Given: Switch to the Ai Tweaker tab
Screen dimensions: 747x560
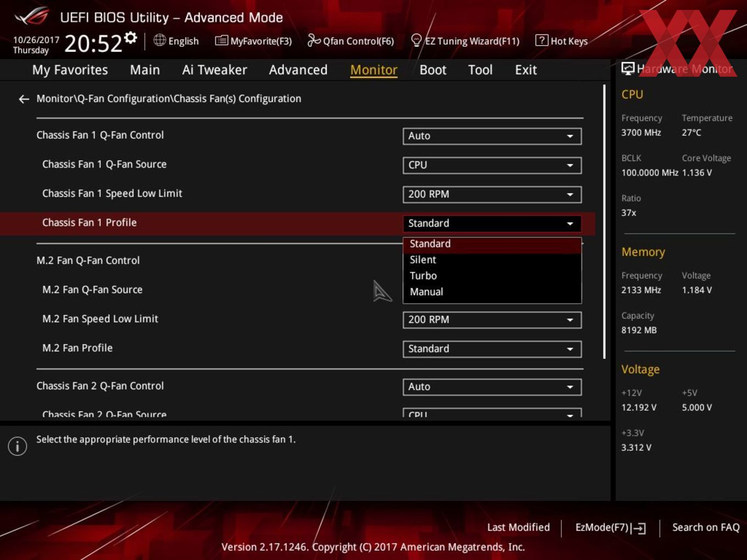Looking at the screenshot, I should [x=214, y=70].
